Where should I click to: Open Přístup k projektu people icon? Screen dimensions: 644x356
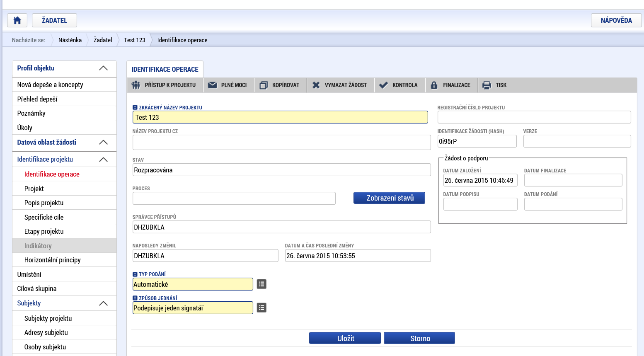point(136,85)
